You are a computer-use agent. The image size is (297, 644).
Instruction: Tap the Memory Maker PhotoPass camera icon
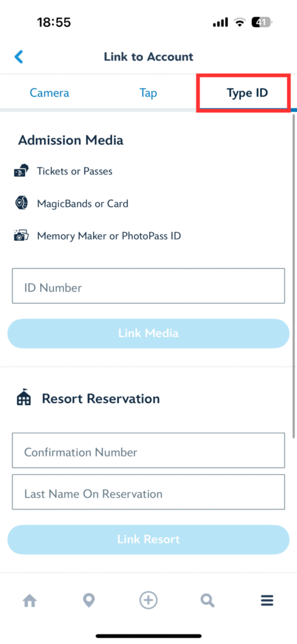(x=21, y=236)
